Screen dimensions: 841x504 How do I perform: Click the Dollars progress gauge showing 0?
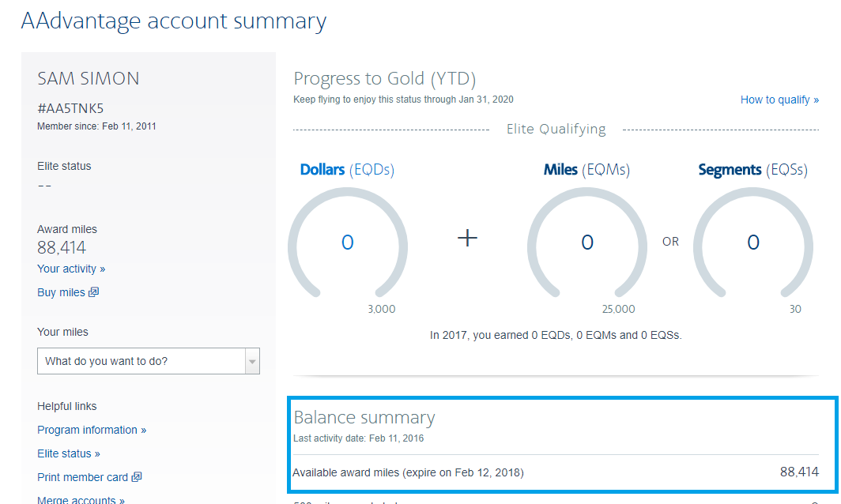pyautogui.click(x=348, y=243)
